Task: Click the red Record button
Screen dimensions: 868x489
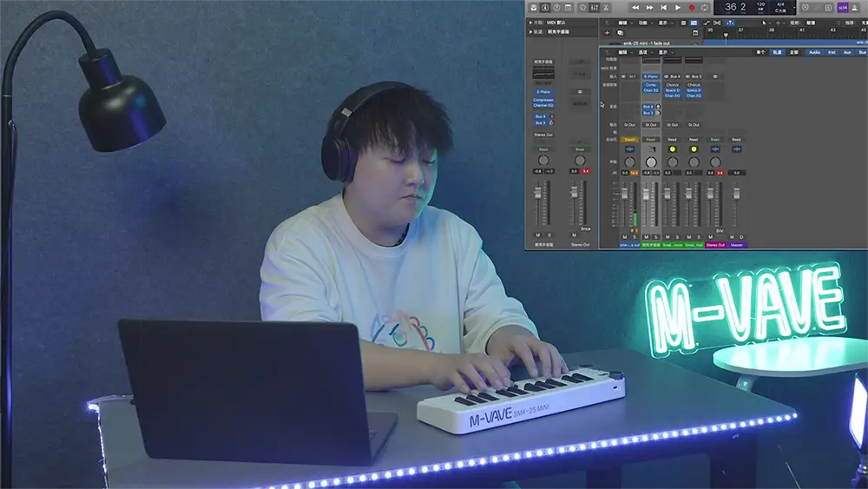Action: tap(692, 8)
